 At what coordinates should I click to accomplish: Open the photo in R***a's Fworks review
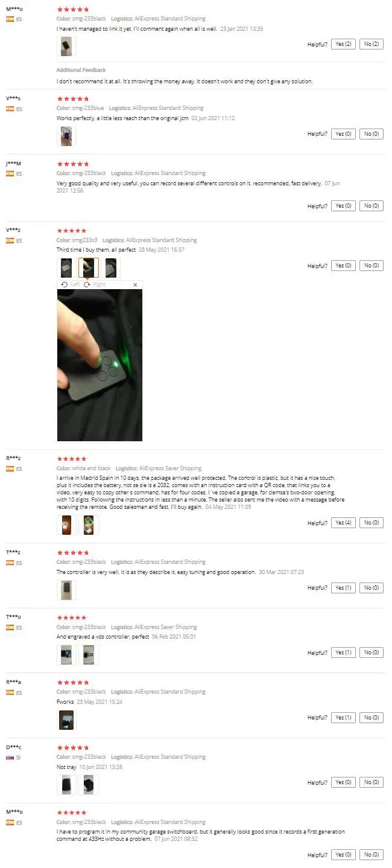click(x=66, y=720)
